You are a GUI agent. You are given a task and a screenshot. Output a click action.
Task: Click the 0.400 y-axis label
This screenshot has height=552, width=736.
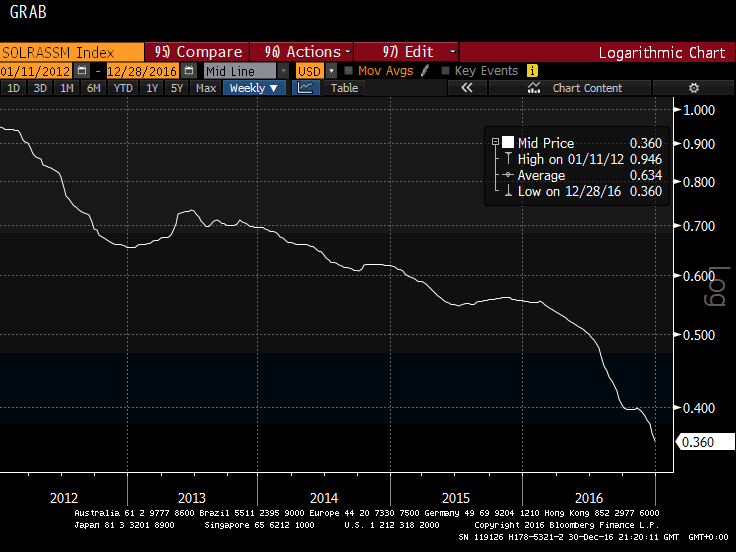point(699,407)
